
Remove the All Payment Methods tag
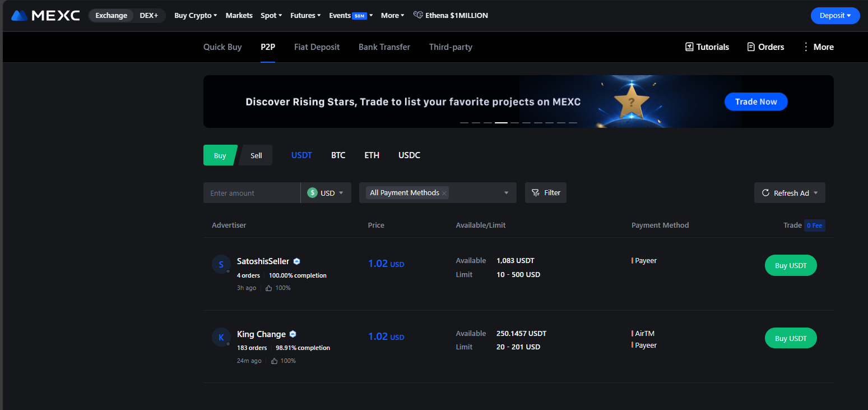(444, 193)
